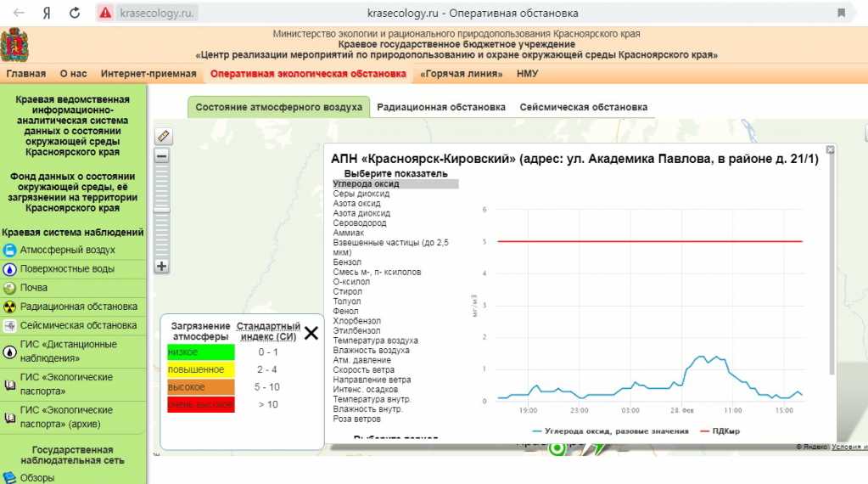Close the pollution legend with X
Screen dimensions: 868x484
point(311,333)
